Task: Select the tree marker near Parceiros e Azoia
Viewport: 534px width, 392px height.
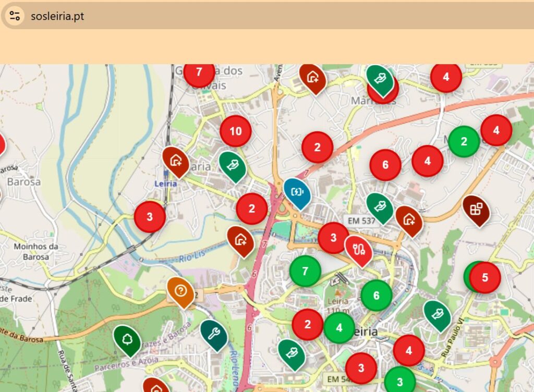Action: pyautogui.click(x=127, y=339)
